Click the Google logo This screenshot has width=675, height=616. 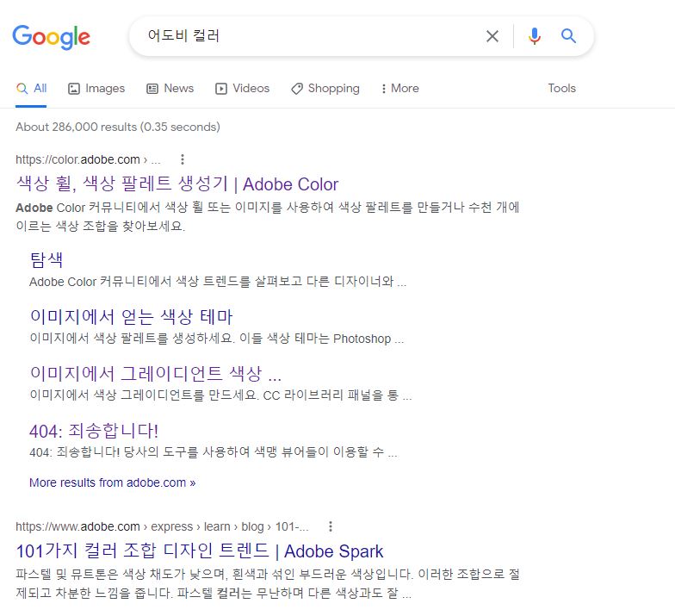point(52,37)
